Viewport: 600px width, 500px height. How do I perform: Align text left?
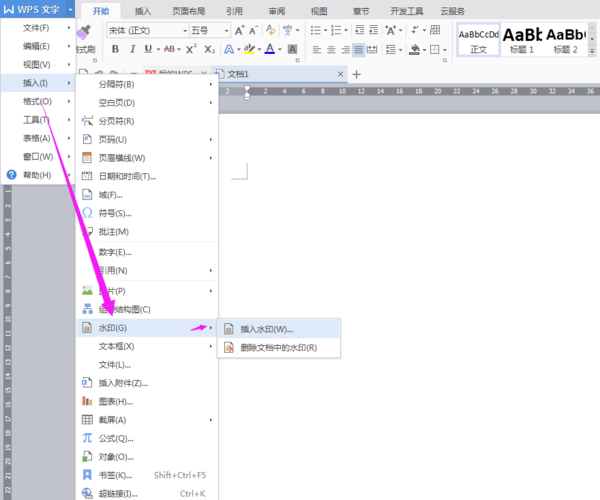[x=317, y=50]
